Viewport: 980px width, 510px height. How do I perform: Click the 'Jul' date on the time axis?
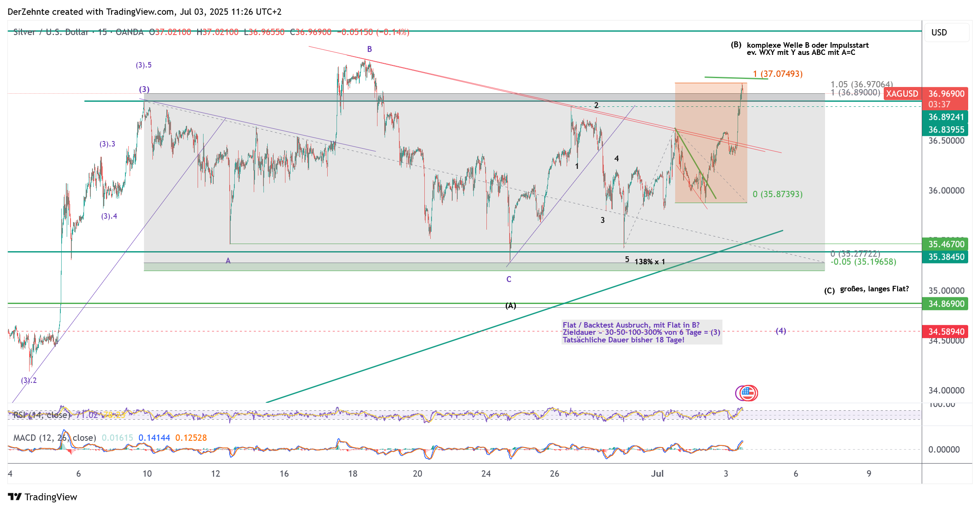657,474
